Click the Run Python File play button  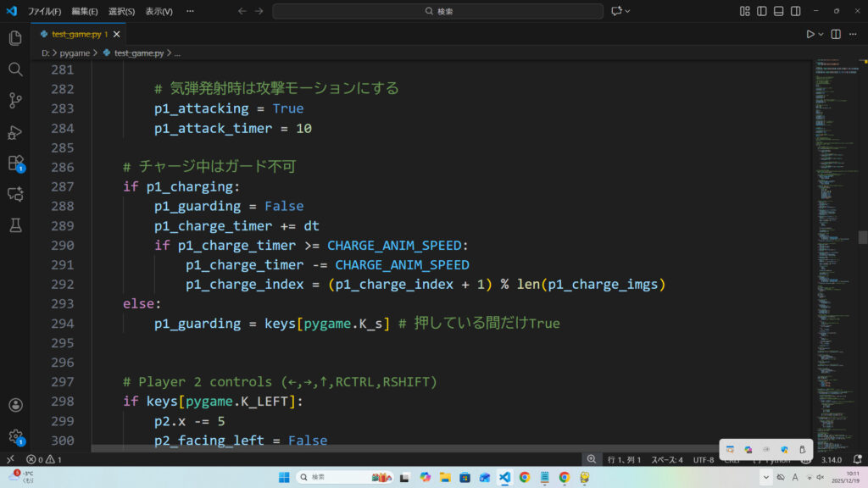(810, 34)
